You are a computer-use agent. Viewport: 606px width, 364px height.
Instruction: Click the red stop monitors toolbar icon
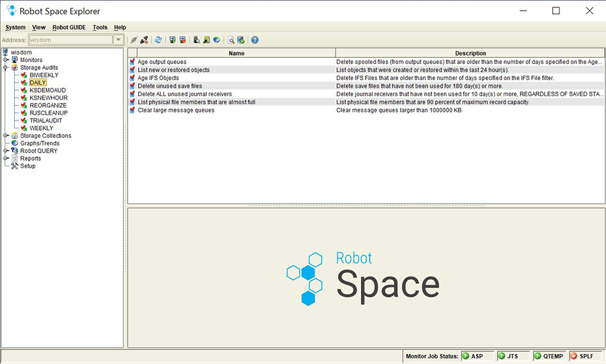pyautogui.click(x=182, y=40)
